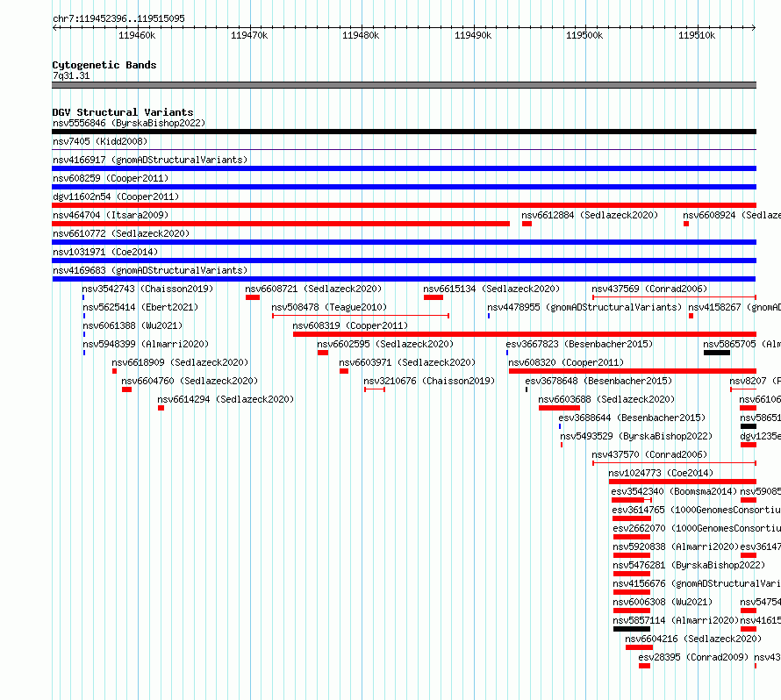This screenshot has width=781, height=700.
Task: Click esv3678648 (Besenbacher2015) label
Action: [598, 381]
